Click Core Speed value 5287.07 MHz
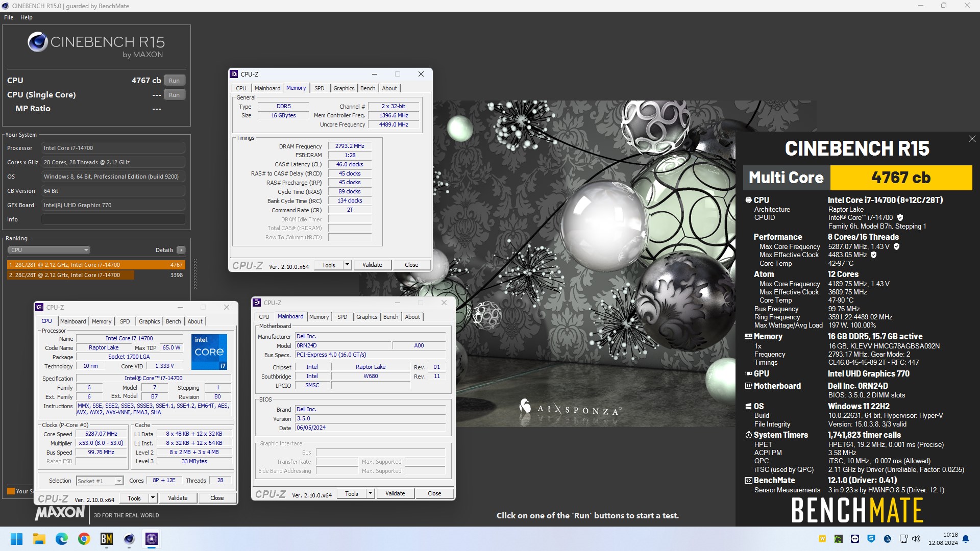The image size is (980, 551). (x=101, y=434)
